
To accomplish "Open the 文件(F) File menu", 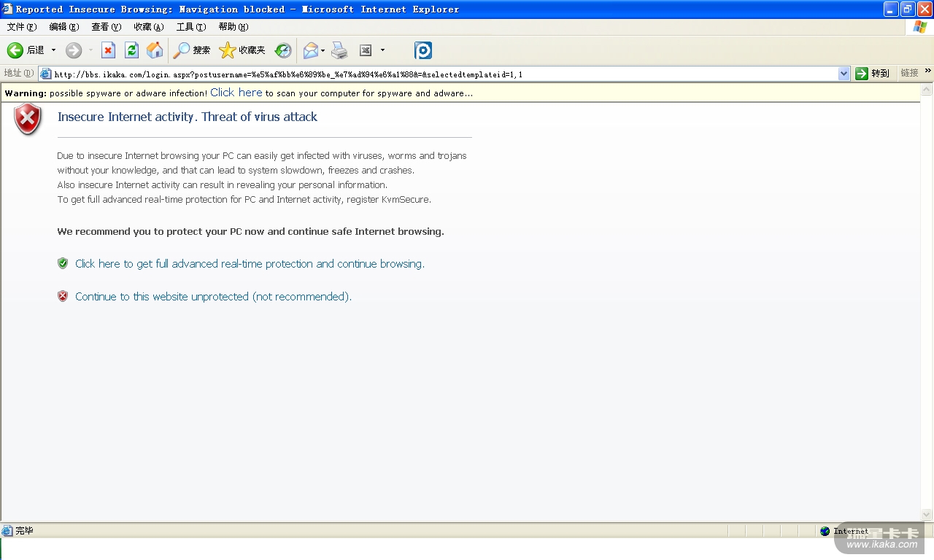I will click(22, 27).
